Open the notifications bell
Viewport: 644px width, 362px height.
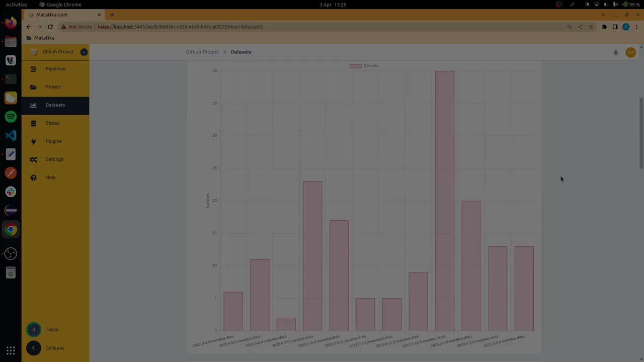[616, 52]
